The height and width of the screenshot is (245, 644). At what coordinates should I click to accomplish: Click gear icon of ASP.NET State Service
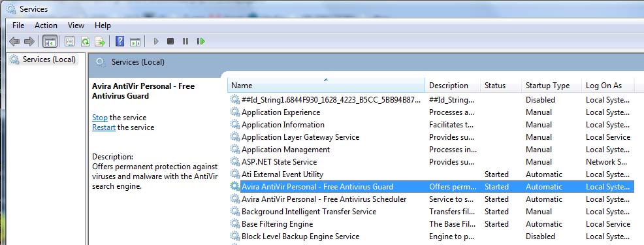coord(235,161)
